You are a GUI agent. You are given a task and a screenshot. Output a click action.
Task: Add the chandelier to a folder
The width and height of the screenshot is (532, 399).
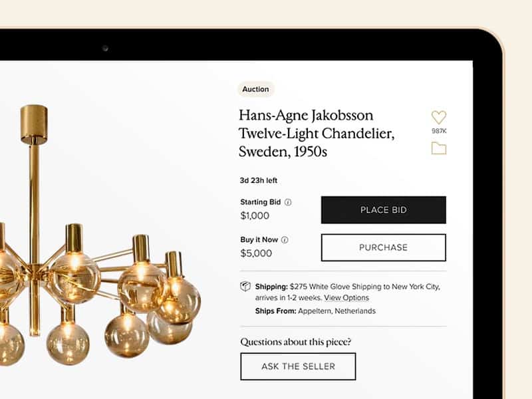438,150
